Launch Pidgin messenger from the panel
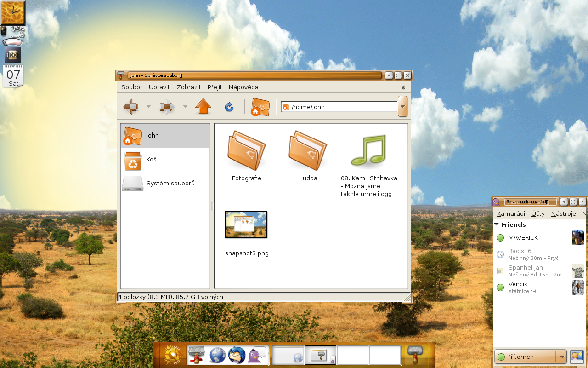588x368 pixels. (257, 356)
